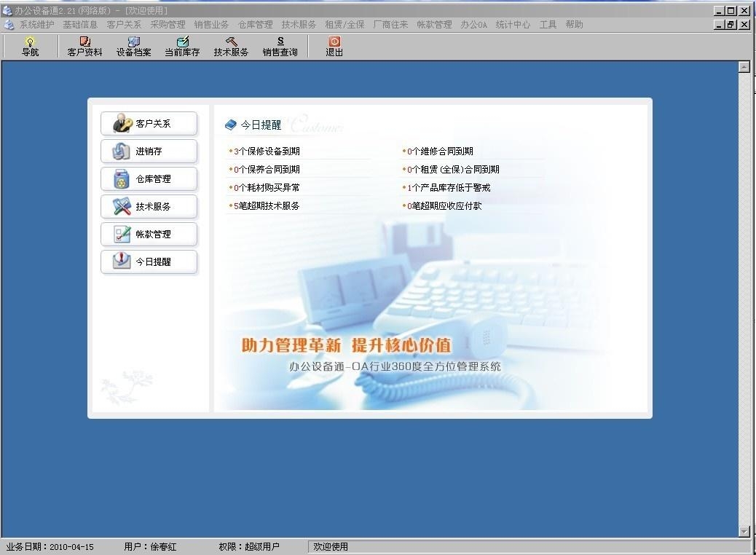Open the 帮助 menu
This screenshot has height=555, width=756.
(x=574, y=24)
